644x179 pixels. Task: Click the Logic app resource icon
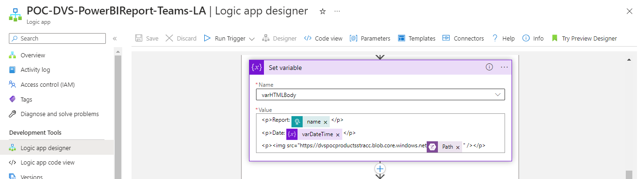(x=15, y=15)
